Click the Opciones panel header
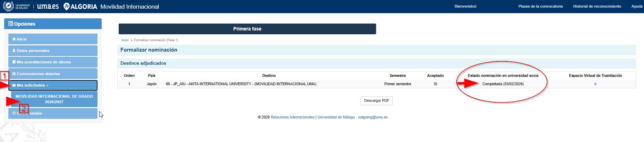The height and width of the screenshot is (142, 644). click(53, 24)
